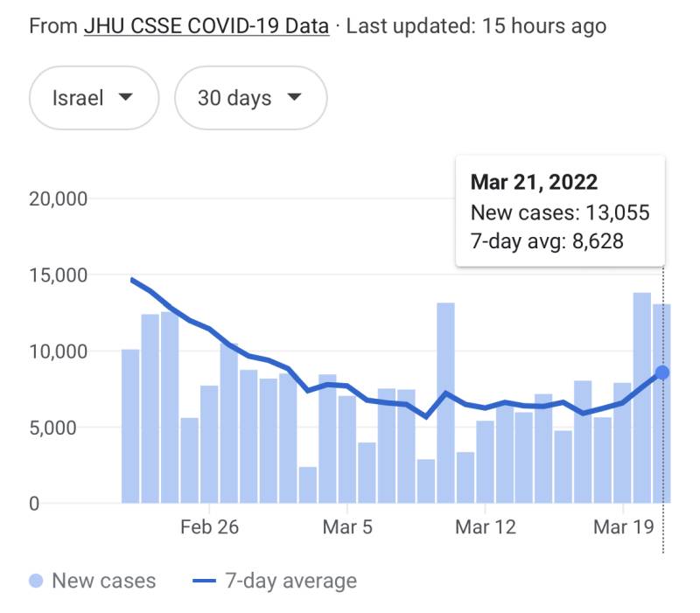This screenshot has height=613, width=700.
Task: Click the Mar 12 axis label
Action: (x=486, y=527)
